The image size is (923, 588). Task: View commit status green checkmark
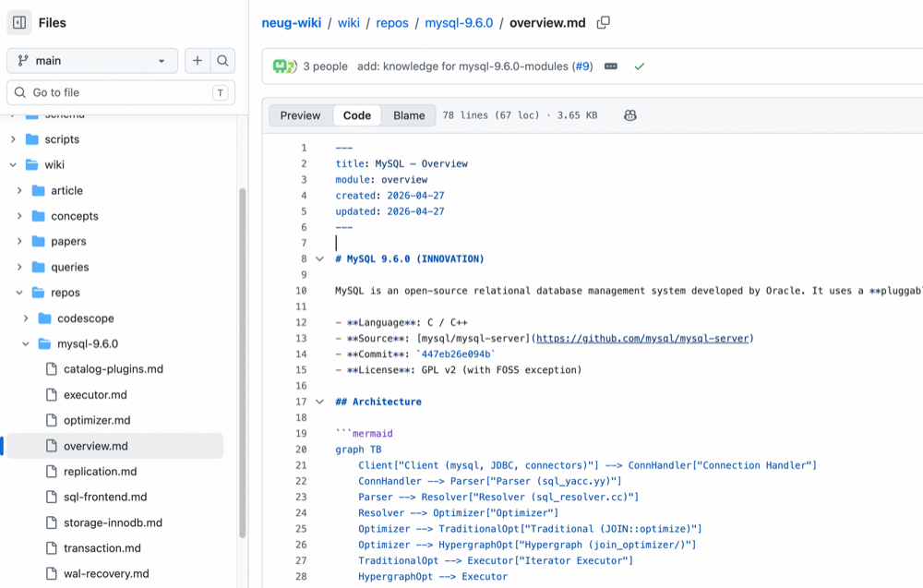640,66
